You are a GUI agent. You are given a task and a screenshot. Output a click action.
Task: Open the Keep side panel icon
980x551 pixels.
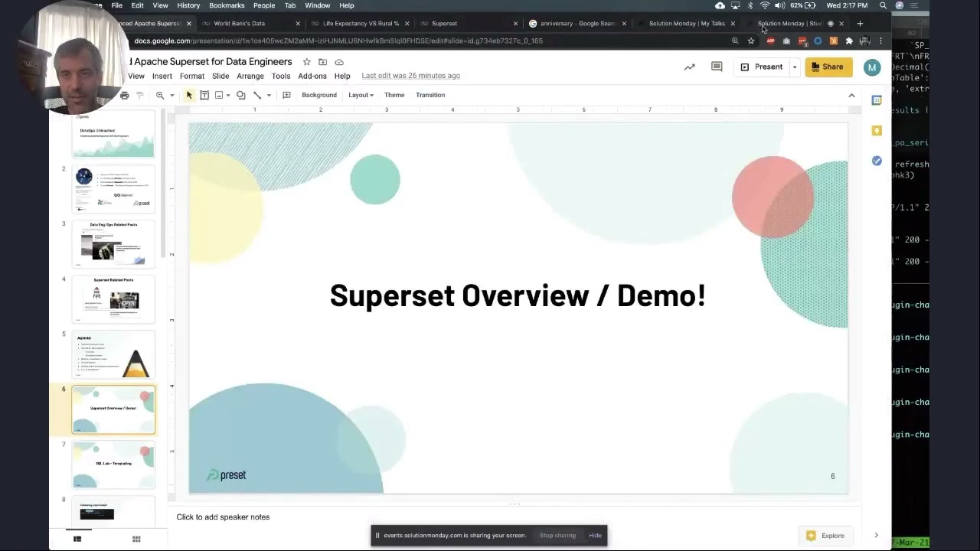click(877, 131)
